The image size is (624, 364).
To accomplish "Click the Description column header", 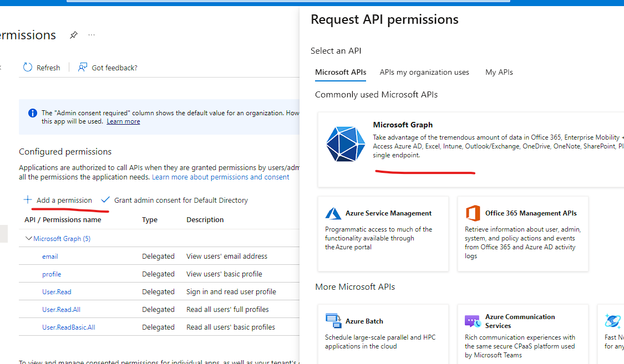I will [x=205, y=220].
